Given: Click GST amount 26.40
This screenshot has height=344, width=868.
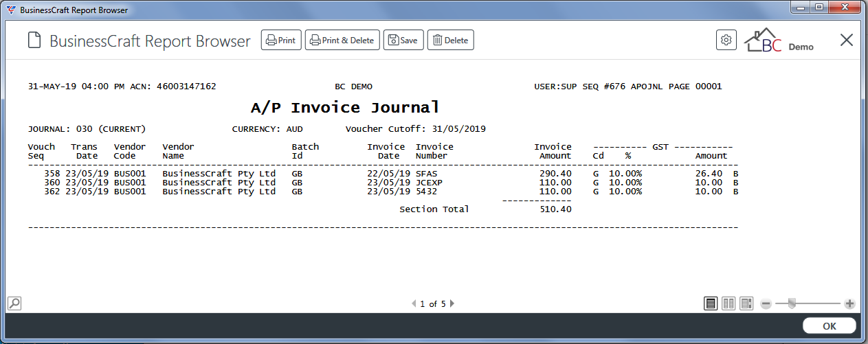Looking at the screenshot, I should [709, 174].
